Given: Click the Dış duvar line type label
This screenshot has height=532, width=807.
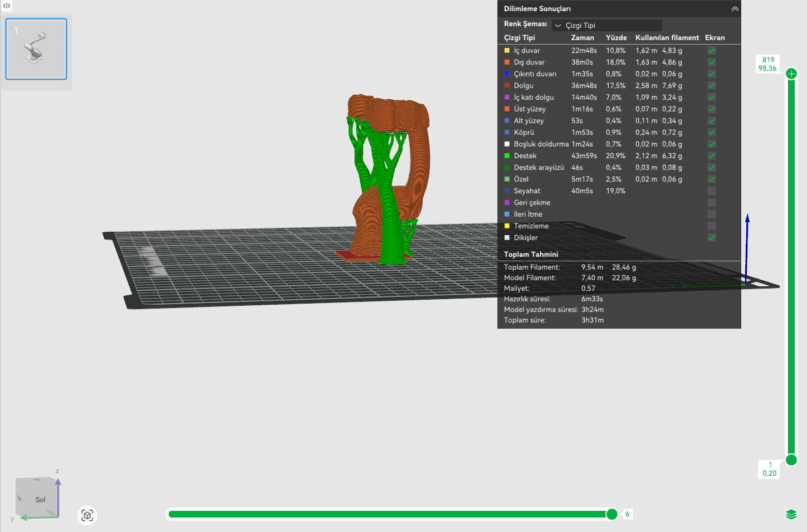Looking at the screenshot, I should 529,62.
